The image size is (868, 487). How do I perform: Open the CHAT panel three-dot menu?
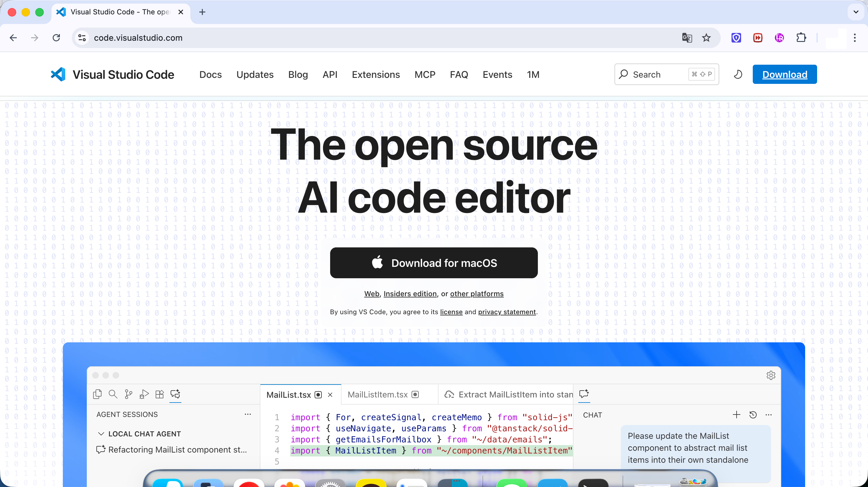click(769, 415)
